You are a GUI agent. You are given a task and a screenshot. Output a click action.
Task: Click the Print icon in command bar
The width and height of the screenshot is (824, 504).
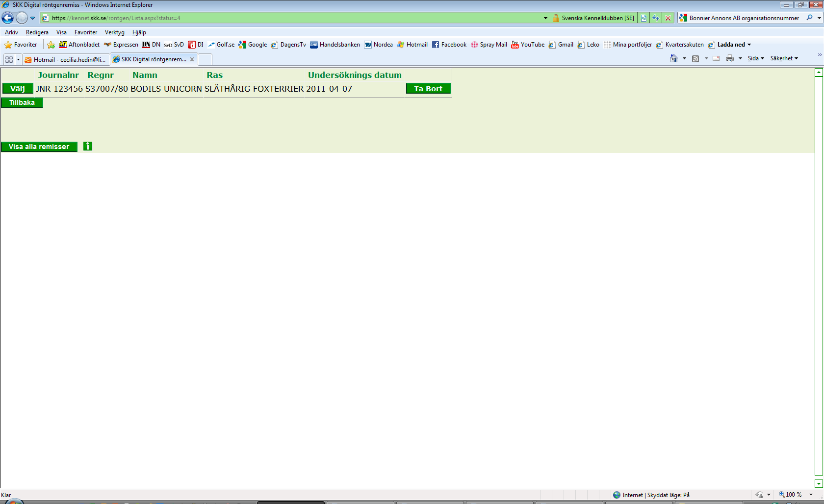point(730,58)
